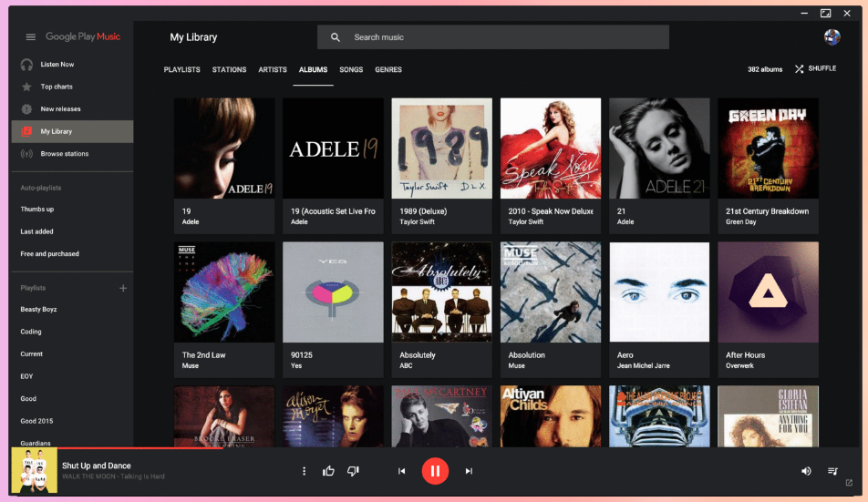Viewport: 868px width, 502px height.
Task: Open the 19 Acoustic Set Live album cover
Action: coord(333,149)
